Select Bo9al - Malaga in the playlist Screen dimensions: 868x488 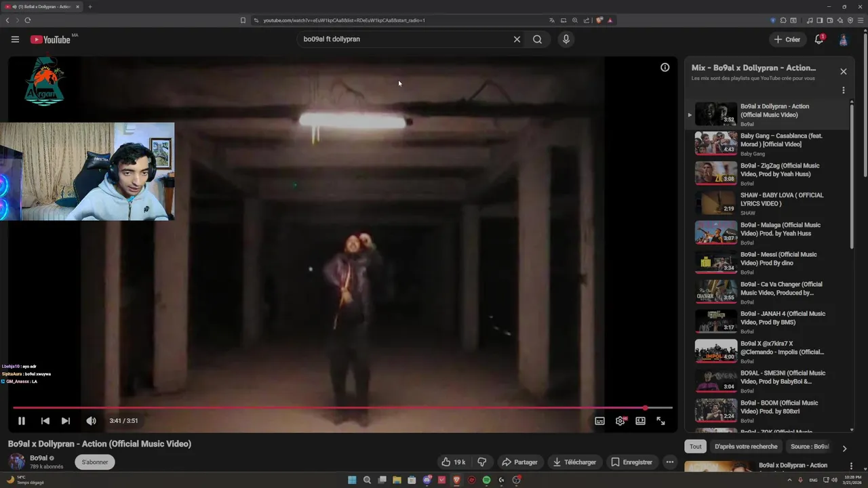[768, 232]
